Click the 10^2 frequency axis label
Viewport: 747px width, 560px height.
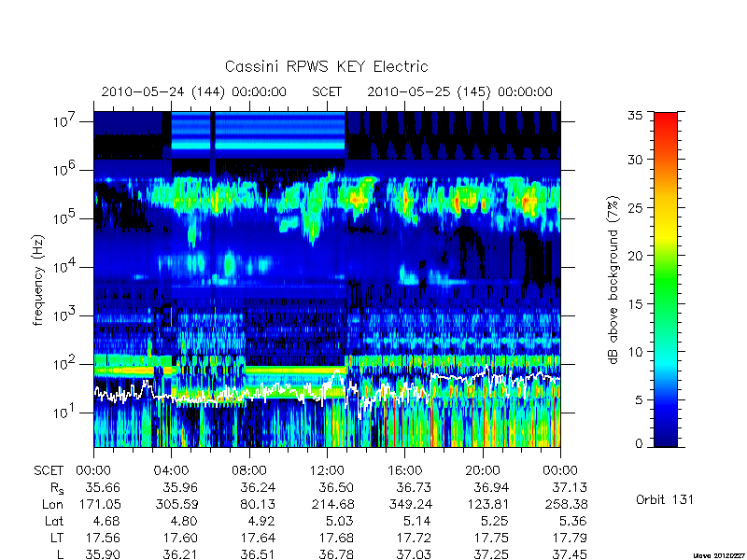pyautogui.click(x=63, y=363)
